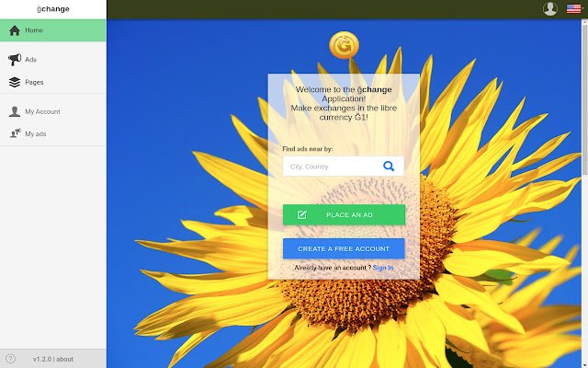Click the magnifier search icon
Screen dimensions: 588x368
(389, 166)
